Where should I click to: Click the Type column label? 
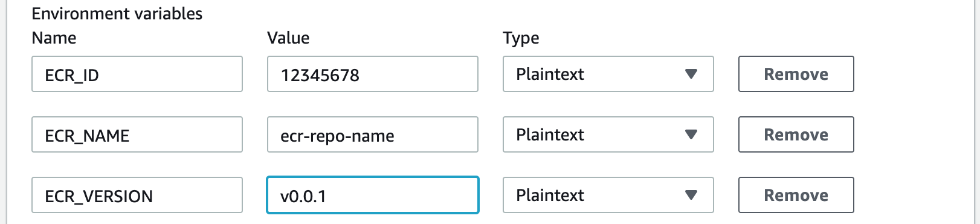click(521, 39)
